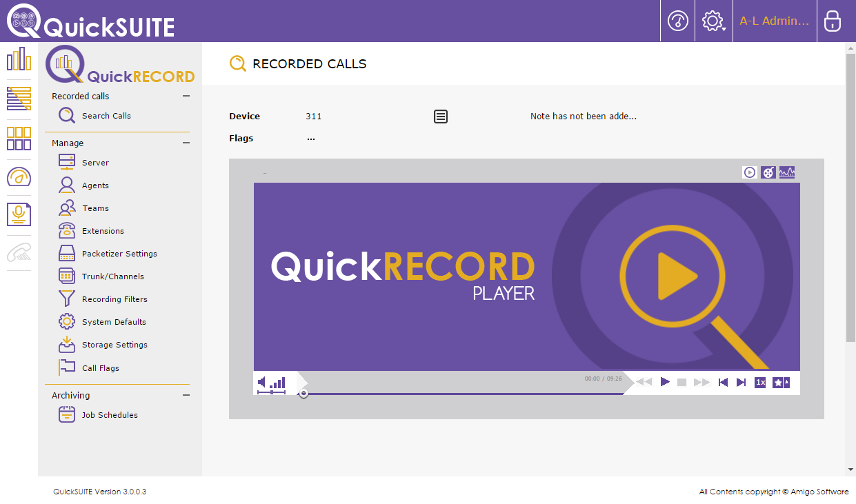Screen dimensions: 856x504
Task: Rewind the recording
Action: tap(644, 382)
